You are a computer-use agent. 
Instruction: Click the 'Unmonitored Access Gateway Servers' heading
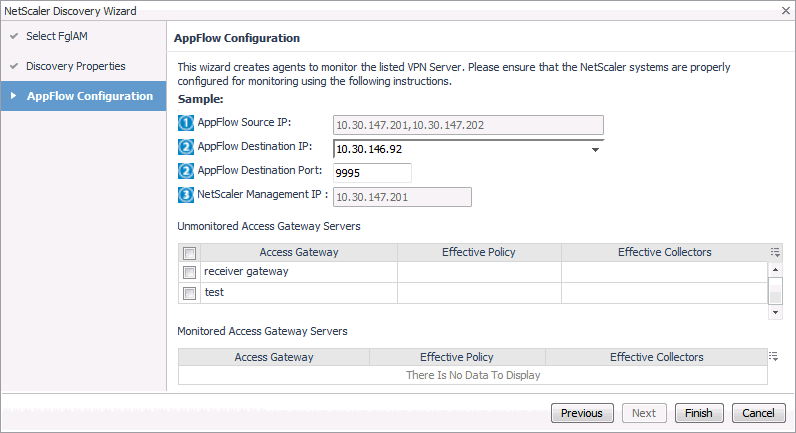[269, 226]
